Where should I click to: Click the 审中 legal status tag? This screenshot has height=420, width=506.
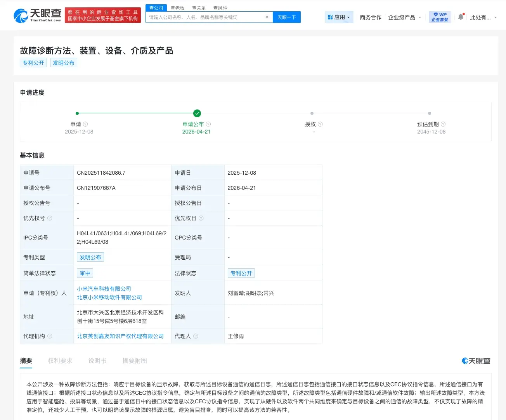coord(85,273)
